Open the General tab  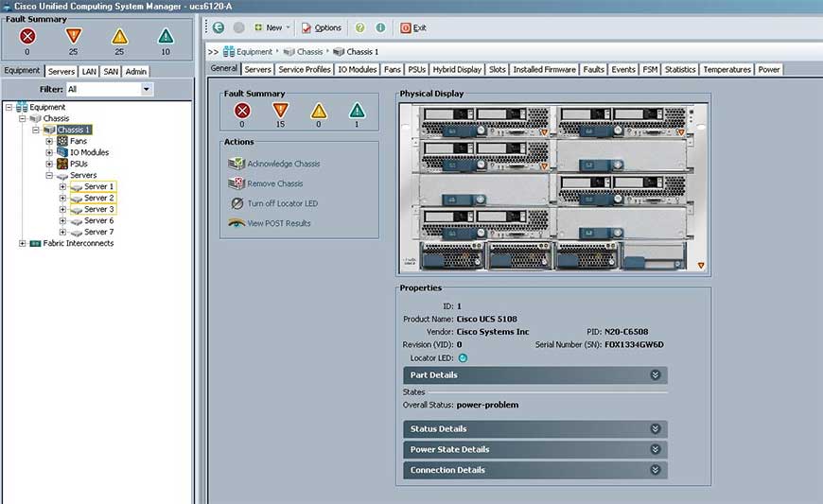point(223,68)
